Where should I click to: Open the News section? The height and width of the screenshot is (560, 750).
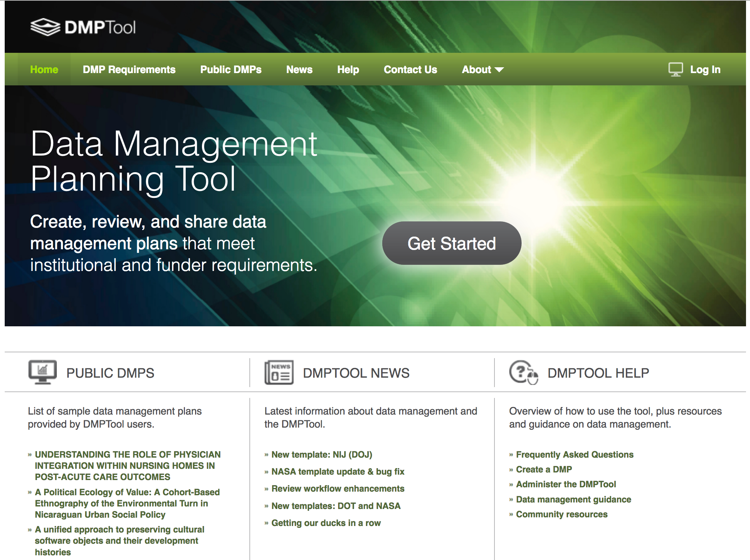click(299, 69)
